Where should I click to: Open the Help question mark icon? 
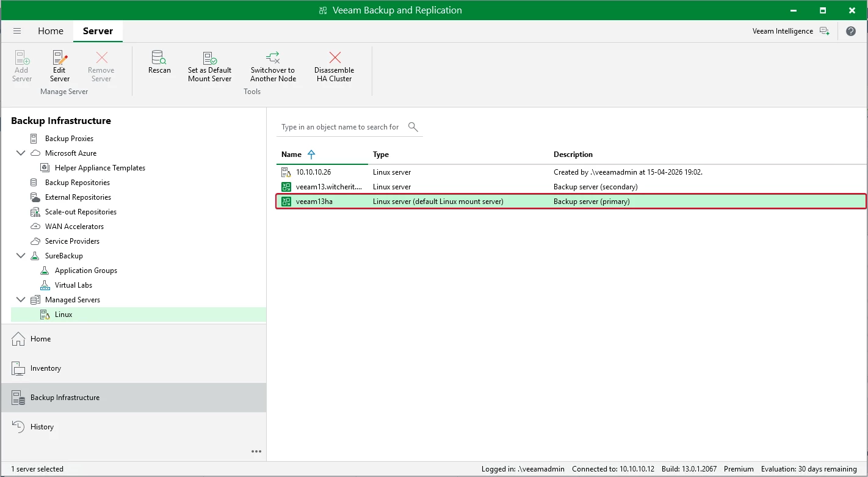coord(851,31)
